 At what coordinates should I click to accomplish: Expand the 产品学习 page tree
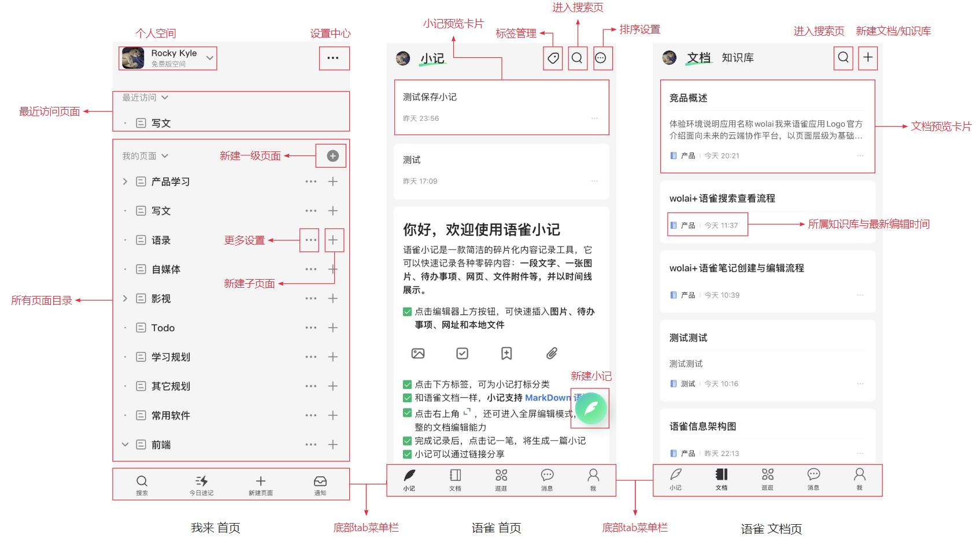click(x=125, y=181)
